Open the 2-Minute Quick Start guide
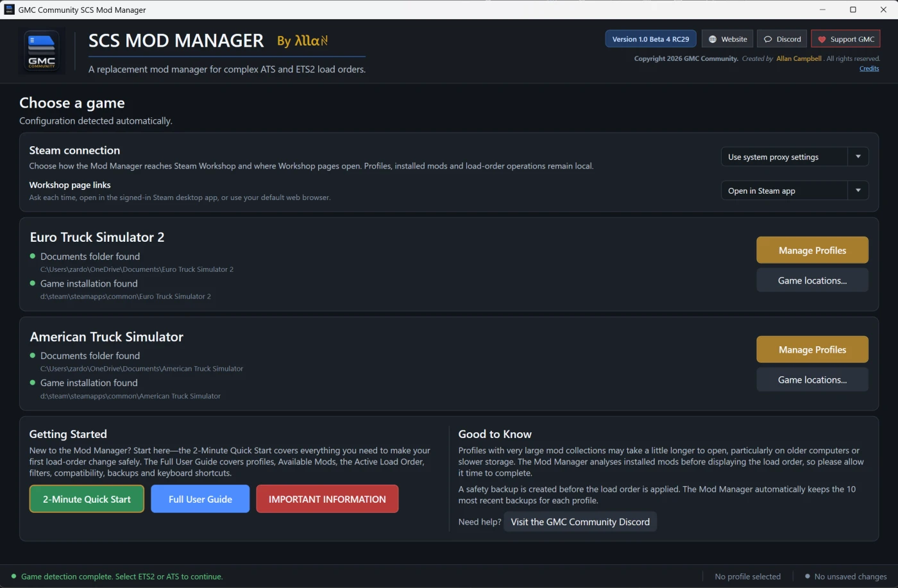 tap(87, 499)
